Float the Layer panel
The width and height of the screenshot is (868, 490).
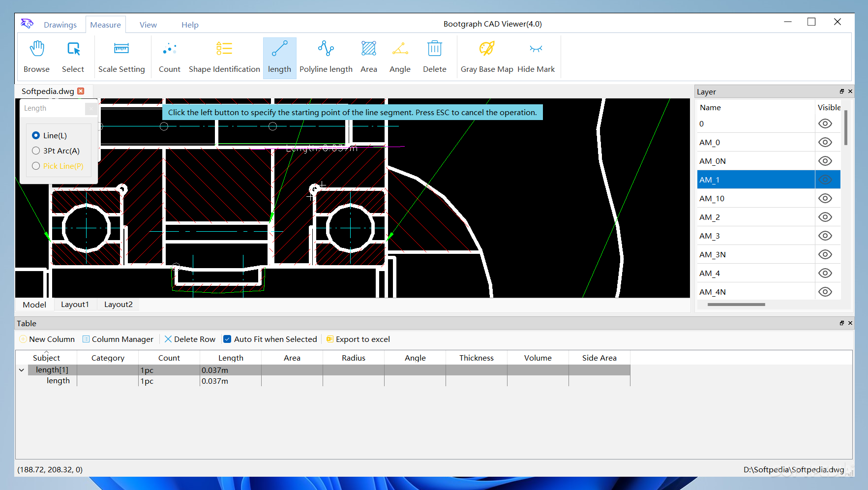841,92
